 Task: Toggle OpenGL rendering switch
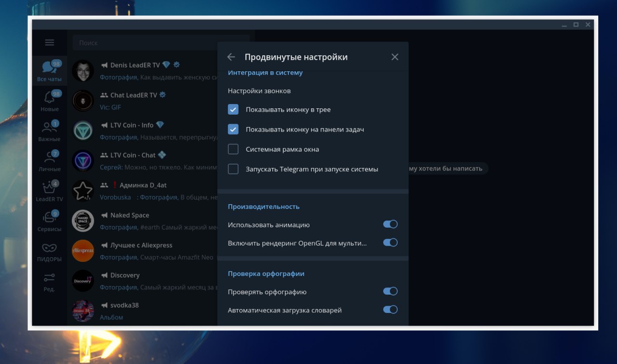tap(390, 243)
